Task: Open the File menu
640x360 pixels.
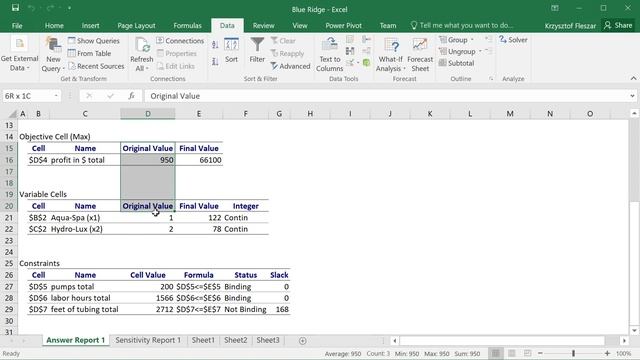Action: pos(17,25)
